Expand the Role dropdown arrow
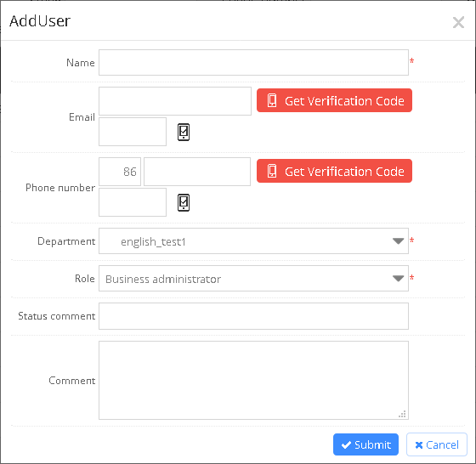The image size is (476, 464). pos(398,278)
